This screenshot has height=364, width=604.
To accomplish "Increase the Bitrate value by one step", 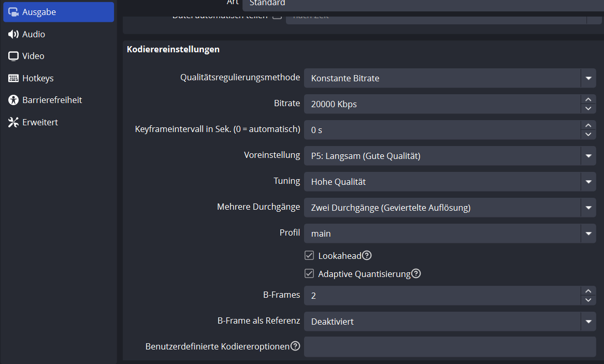I will coord(588,99).
